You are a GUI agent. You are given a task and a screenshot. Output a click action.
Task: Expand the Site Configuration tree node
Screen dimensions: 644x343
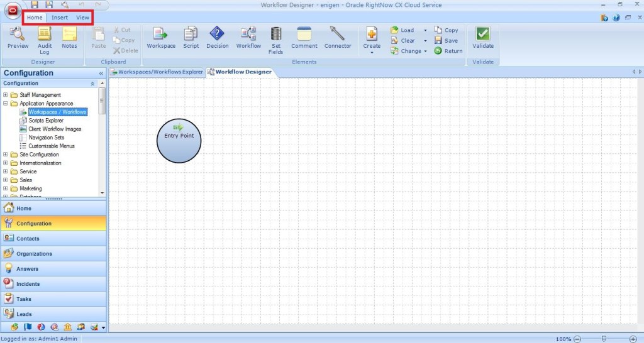point(6,155)
